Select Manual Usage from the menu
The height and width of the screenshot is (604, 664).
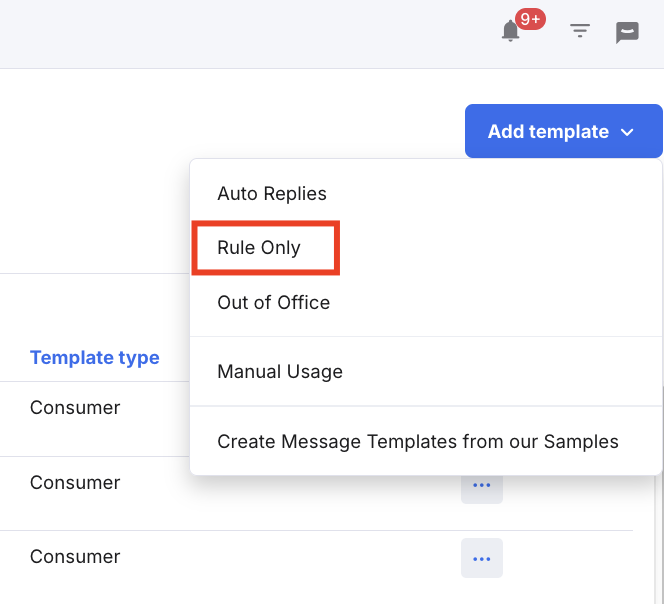pyautogui.click(x=280, y=371)
